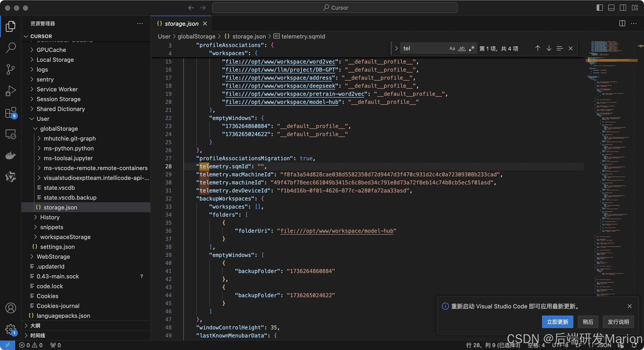Toggle Match Case in find widget
Screen dimensions: 644x350
coord(452,48)
